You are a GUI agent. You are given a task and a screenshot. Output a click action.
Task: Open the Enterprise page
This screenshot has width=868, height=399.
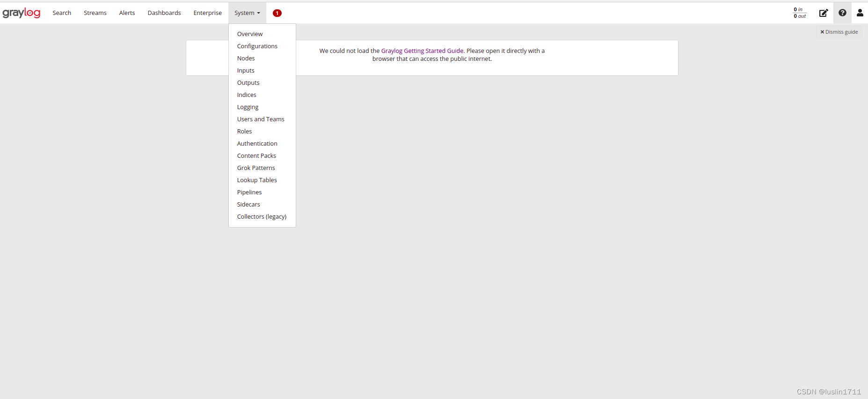click(208, 13)
